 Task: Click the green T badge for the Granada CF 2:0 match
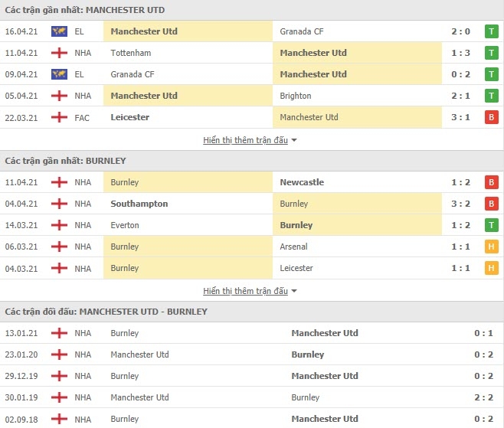click(x=491, y=31)
